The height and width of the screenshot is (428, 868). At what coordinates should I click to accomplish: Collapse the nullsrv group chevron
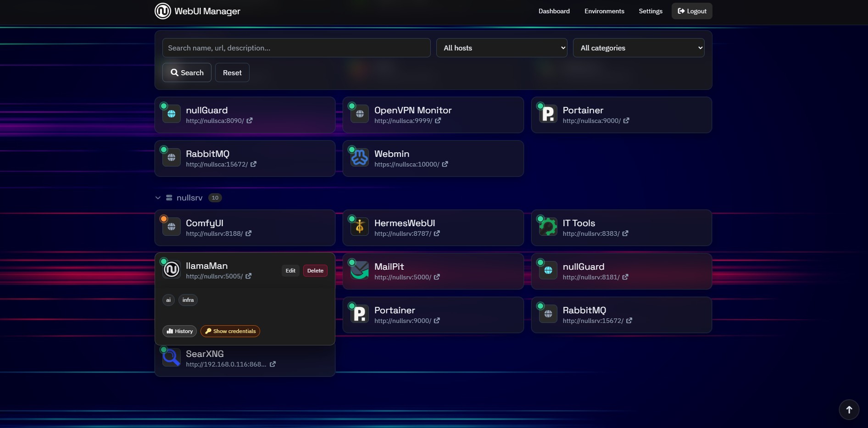(158, 198)
